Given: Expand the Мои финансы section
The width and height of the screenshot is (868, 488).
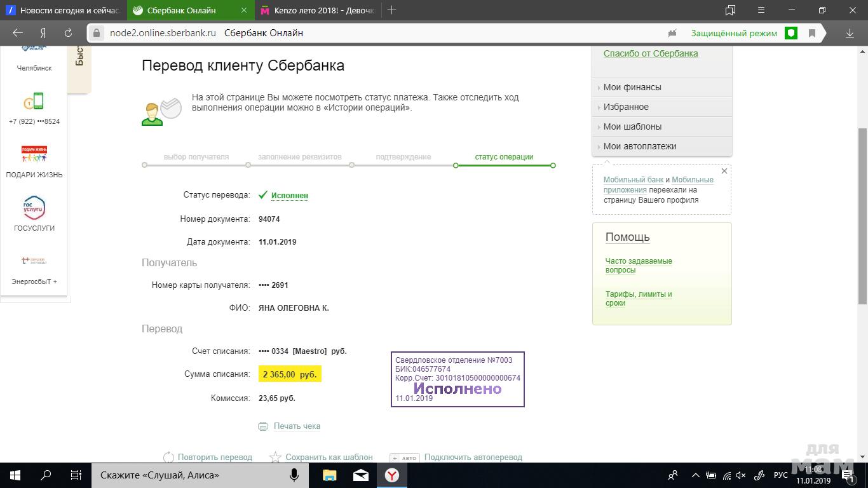Looking at the screenshot, I should point(632,87).
